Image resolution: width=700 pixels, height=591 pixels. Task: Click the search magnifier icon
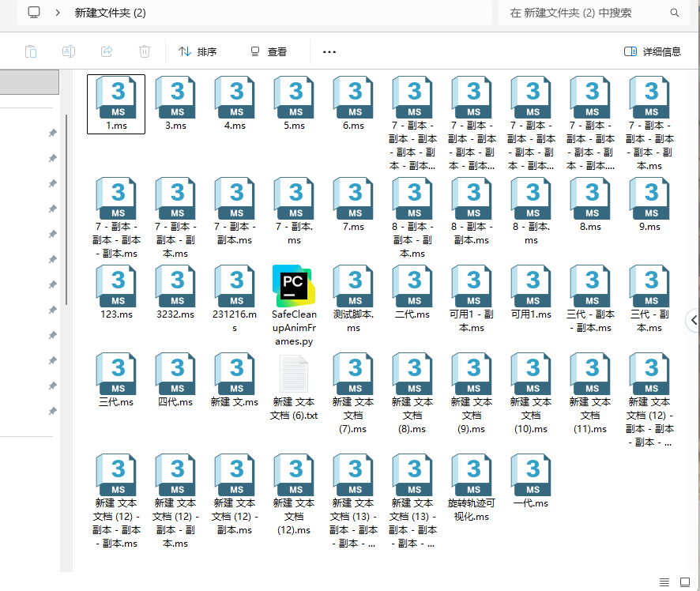pyautogui.click(x=672, y=13)
